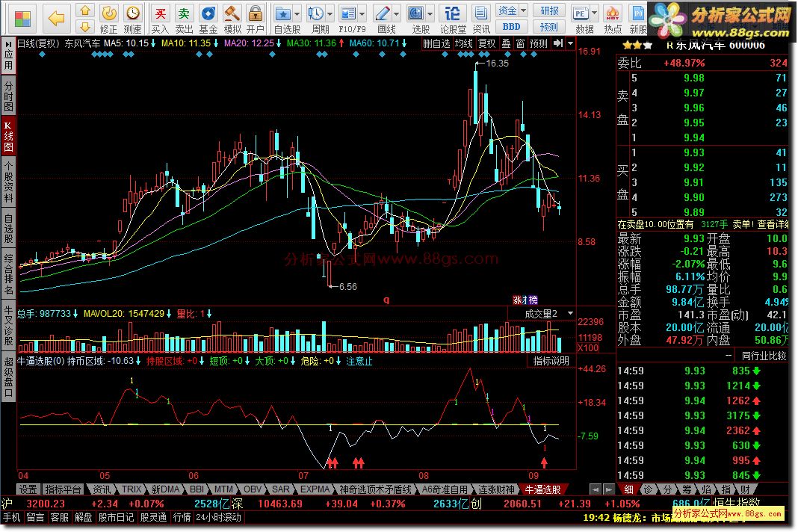The image size is (798, 532).
Task: Select the 诊 diagnosis tab
Action: (x=647, y=489)
